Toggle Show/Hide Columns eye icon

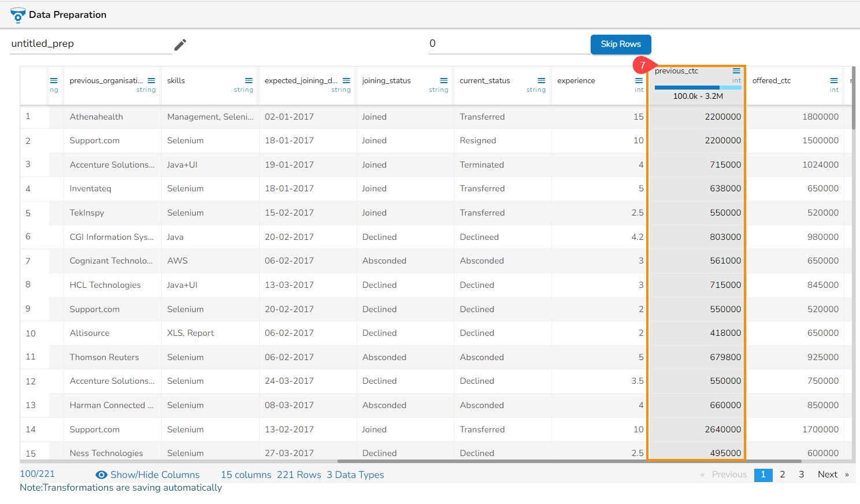(x=101, y=475)
